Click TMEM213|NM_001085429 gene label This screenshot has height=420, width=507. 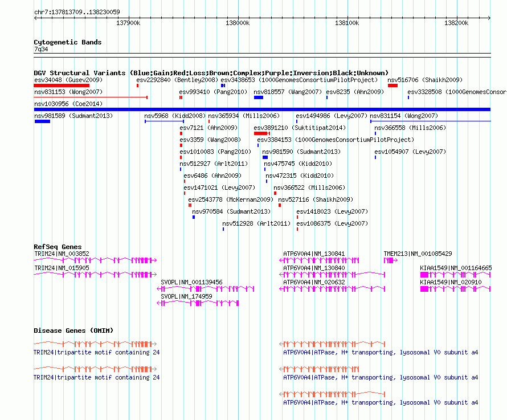click(418, 254)
